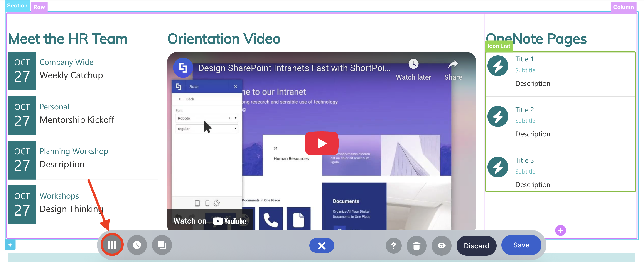Select the Row label tab
The image size is (644, 262).
[x=39, y=7]
